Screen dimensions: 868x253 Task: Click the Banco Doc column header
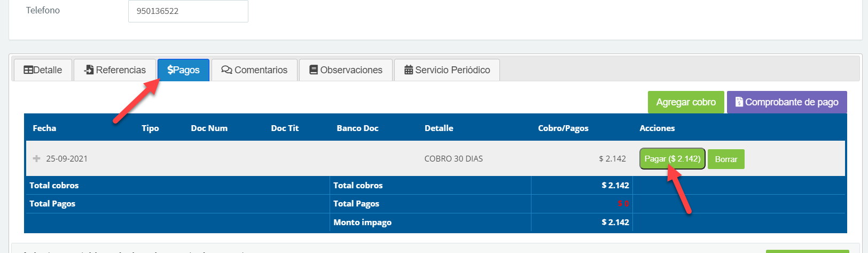point(357,128)
